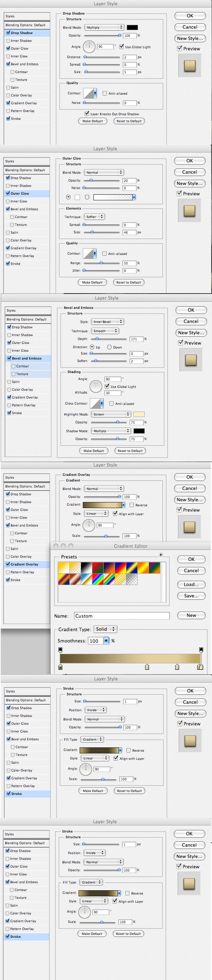Pick the Violet, Green, Orange gradient preset

pyautogui.click(x=155, y=568)
